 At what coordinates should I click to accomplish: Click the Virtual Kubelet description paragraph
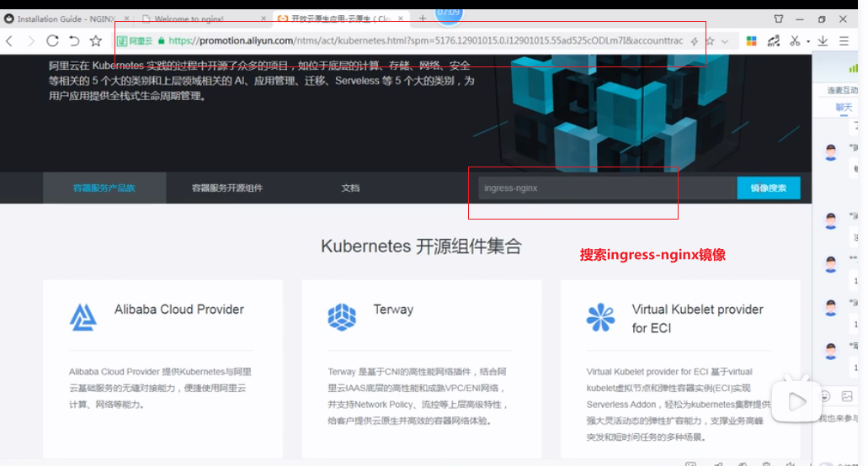(678, 405)
